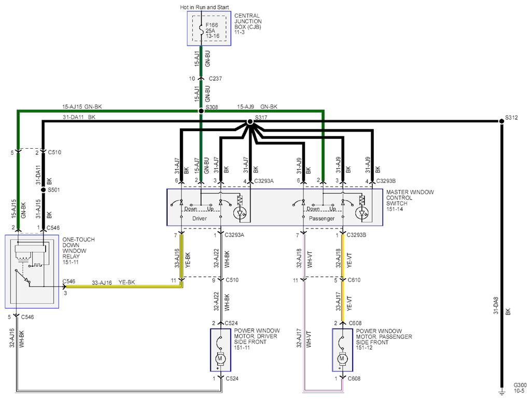Select the driver side motor M symbol
The image size is (532, 400).
coord(219,359)
